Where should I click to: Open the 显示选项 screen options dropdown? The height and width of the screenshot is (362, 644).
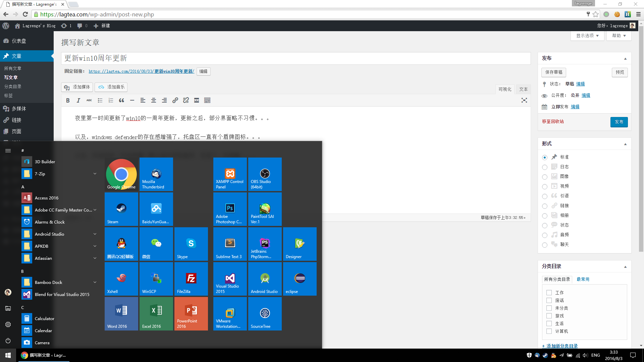(587, 36)
